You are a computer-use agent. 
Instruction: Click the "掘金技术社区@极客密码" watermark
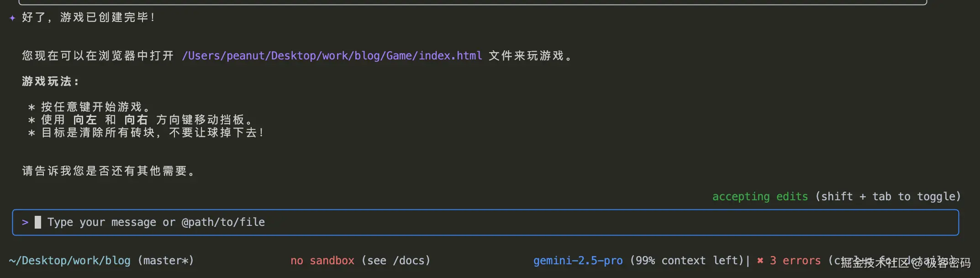click(x=906, y=263)
